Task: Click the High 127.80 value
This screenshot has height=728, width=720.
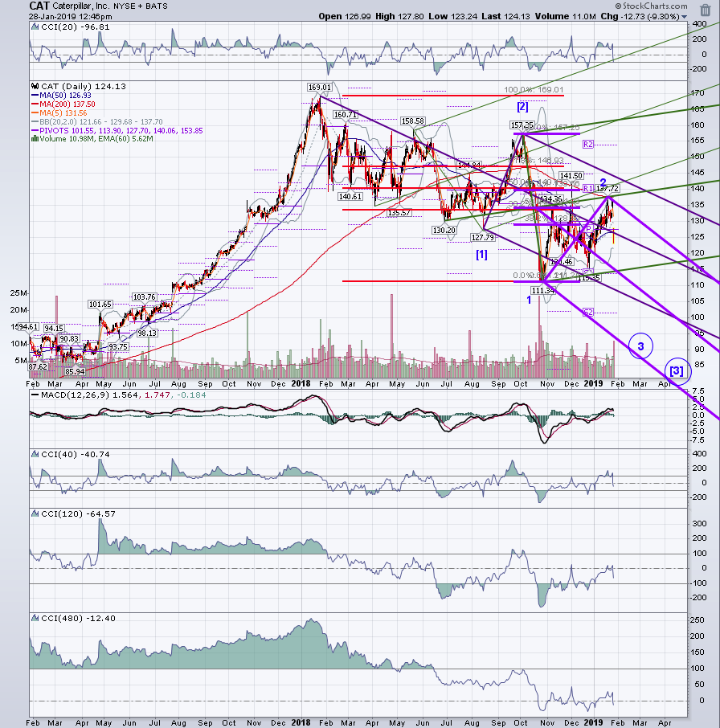Action: click(x=399, y=16)
